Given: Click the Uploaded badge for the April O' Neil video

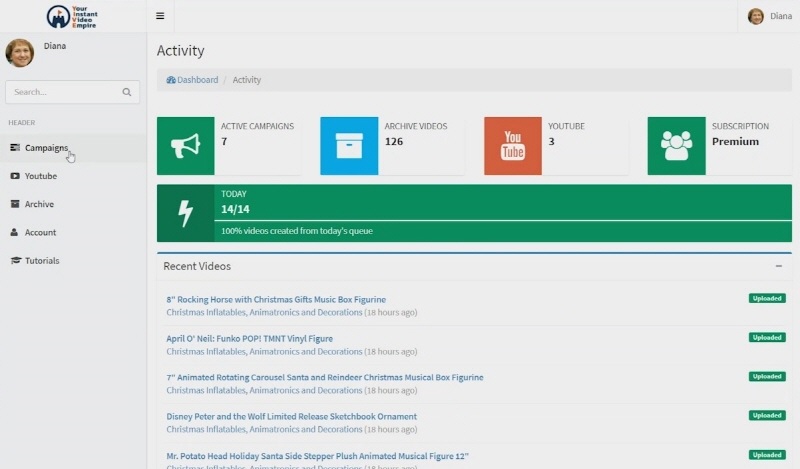Looking at the screenshot, I should pyautogui.click(x=767, y=337).
